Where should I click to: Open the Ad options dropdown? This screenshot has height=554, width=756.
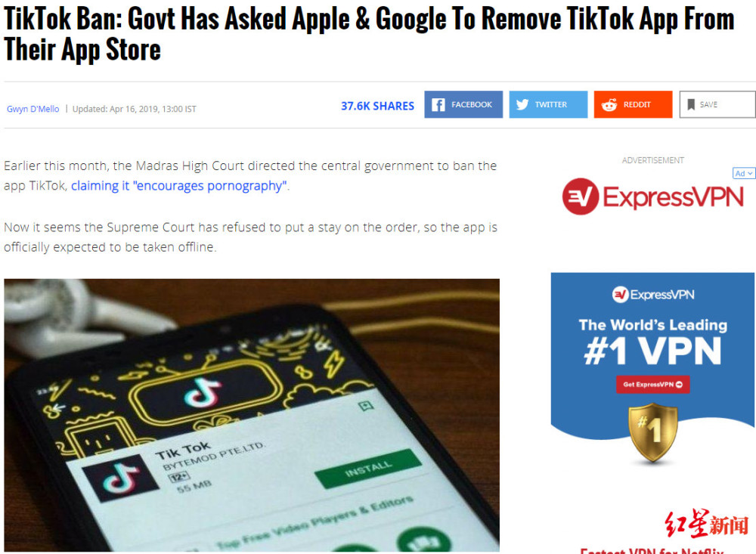click(743, 173)
